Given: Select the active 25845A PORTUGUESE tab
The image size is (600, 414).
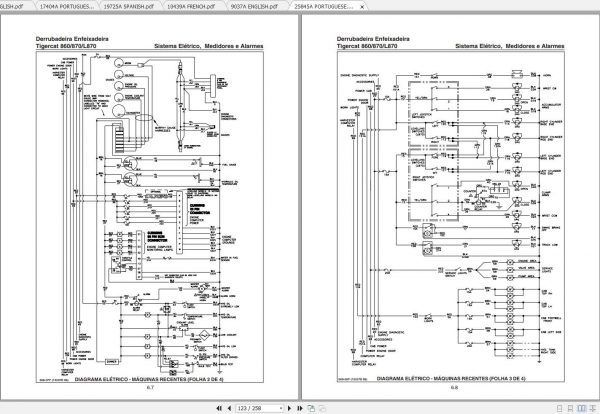Looking at the screenshot, I should click(x=324, y=7).
